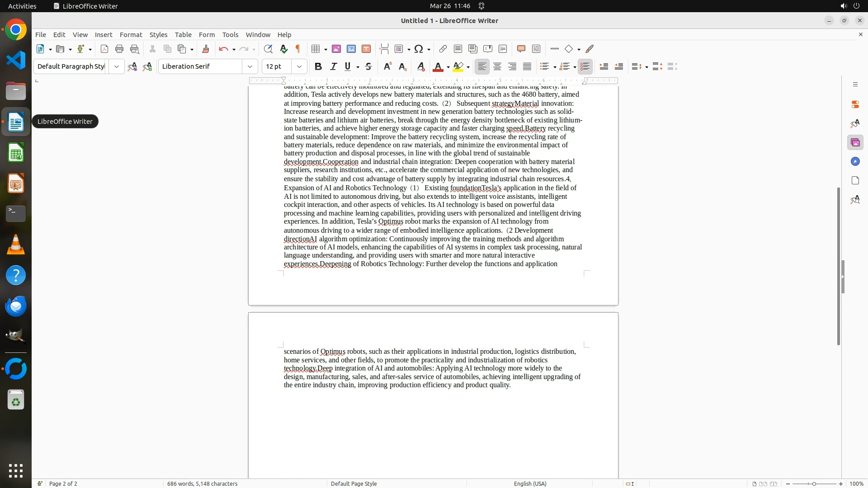The width and height of the screenshot is (868, 488).
Task: Open the Tools menu
Action: point(230,34)
